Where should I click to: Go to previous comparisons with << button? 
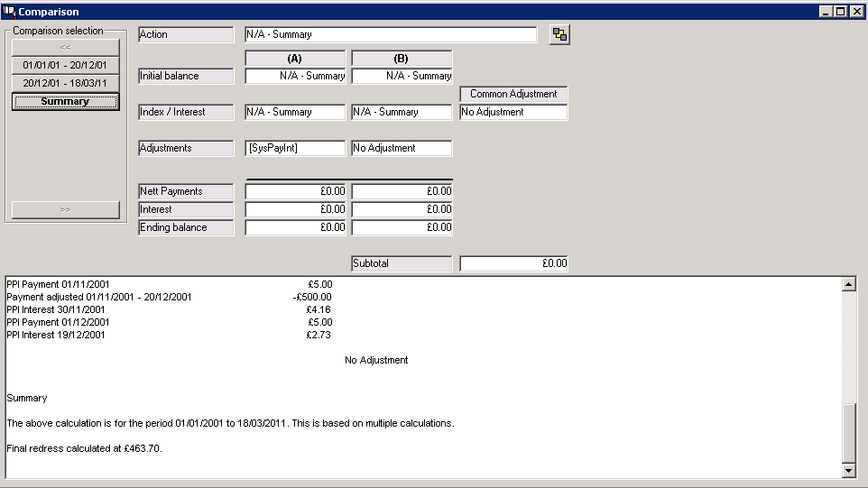[x=65, y=48]
